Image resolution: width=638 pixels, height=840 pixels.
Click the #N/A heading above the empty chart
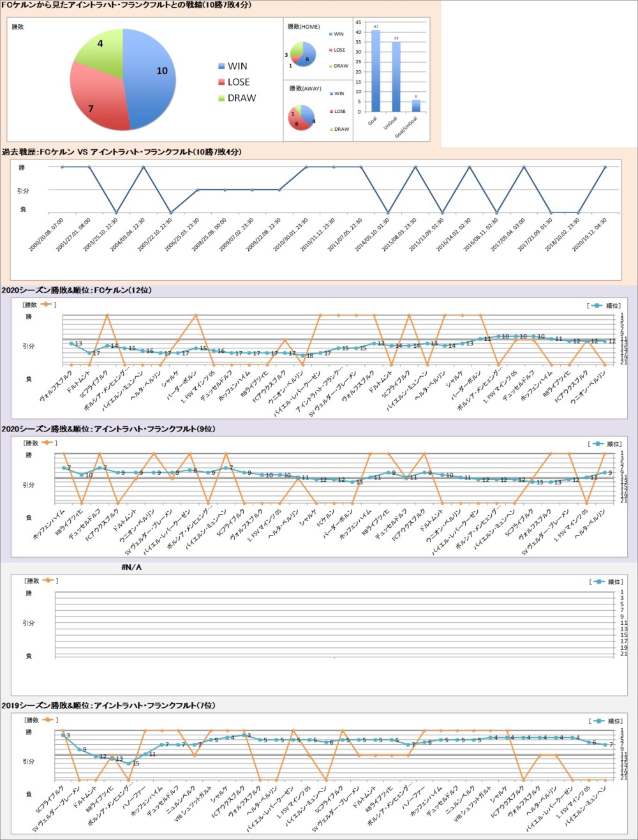[132, 566]
